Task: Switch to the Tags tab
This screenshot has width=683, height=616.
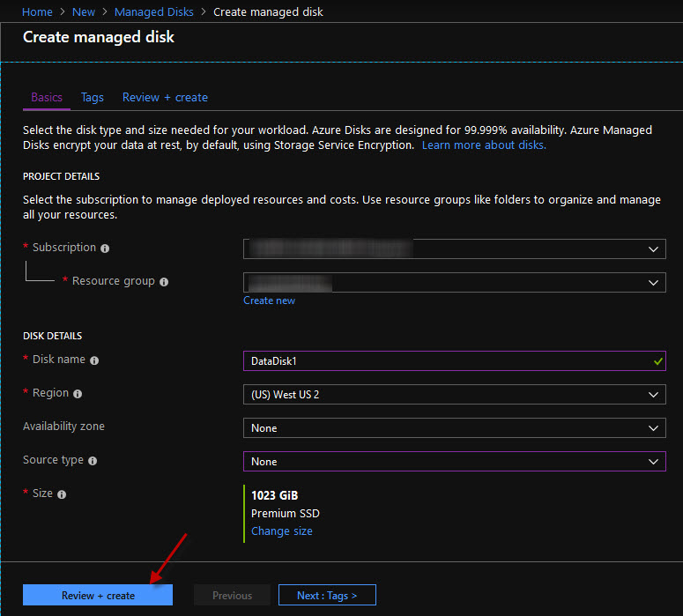Action: pos(93,97)
